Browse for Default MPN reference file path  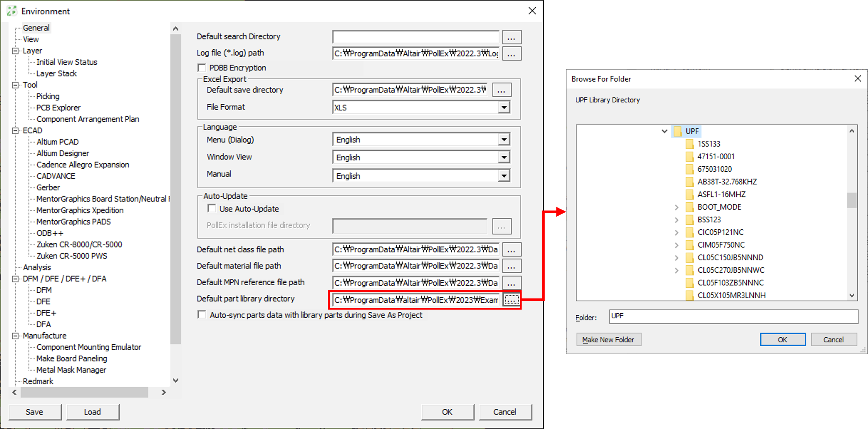click(x=511, y=283)
